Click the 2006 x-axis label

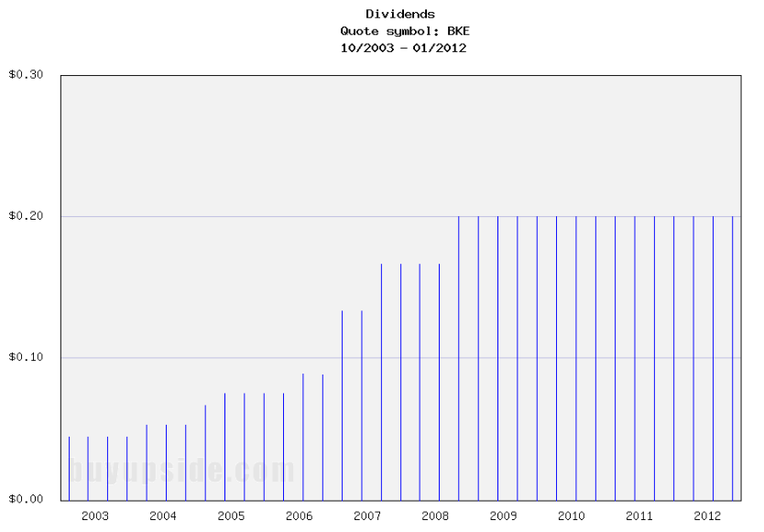[299, 516]
